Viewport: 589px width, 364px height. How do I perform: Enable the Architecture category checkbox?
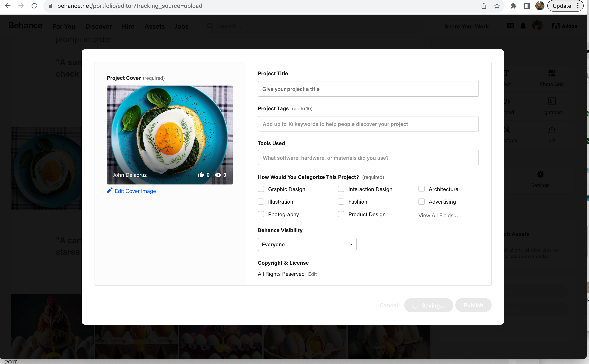click(421, 189)
